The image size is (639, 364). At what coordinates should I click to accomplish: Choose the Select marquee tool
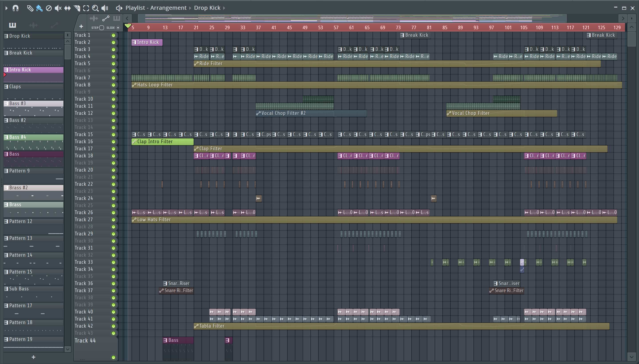[x=86, y=8]
